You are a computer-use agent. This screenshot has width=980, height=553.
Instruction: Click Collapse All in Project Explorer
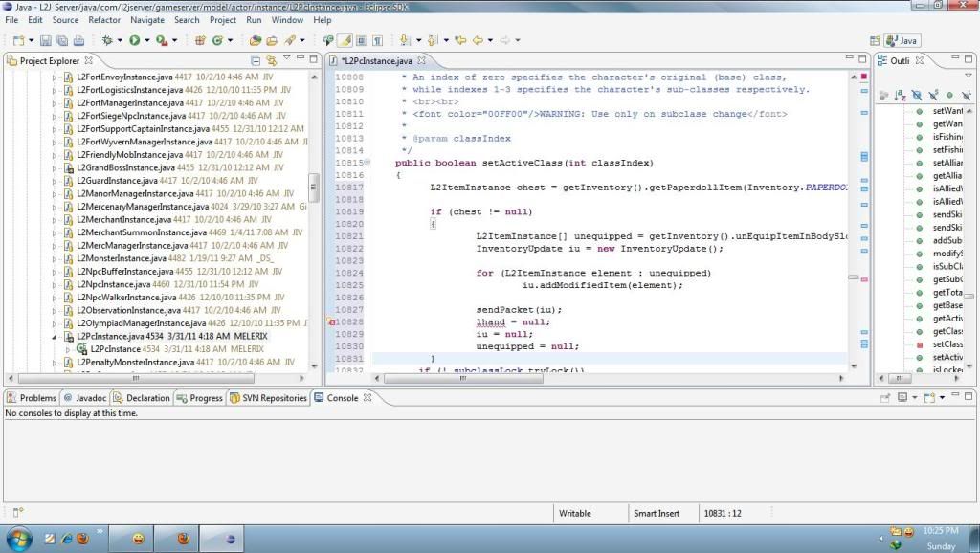click(255, 60)
